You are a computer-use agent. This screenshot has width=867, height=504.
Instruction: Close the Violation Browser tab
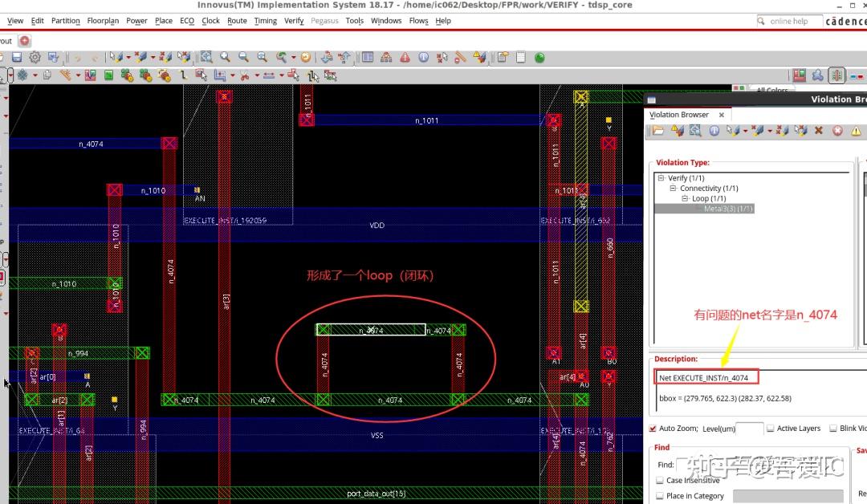(x=721, y=115)
